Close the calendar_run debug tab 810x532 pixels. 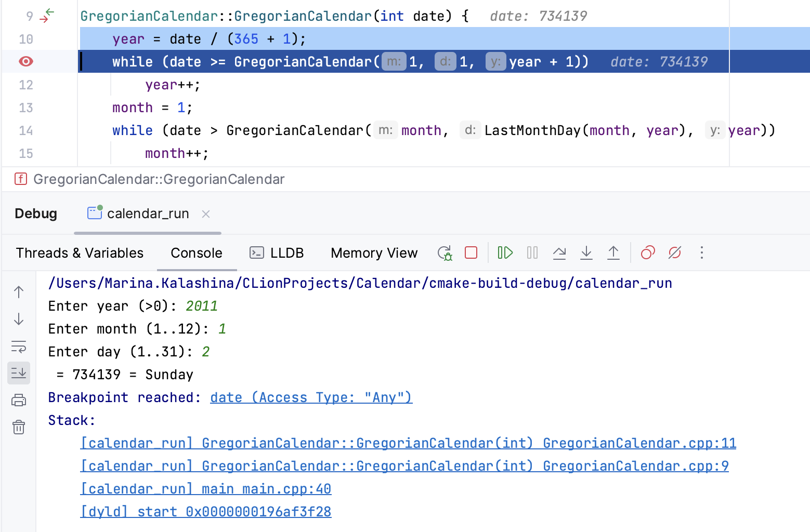click(206, 214)
